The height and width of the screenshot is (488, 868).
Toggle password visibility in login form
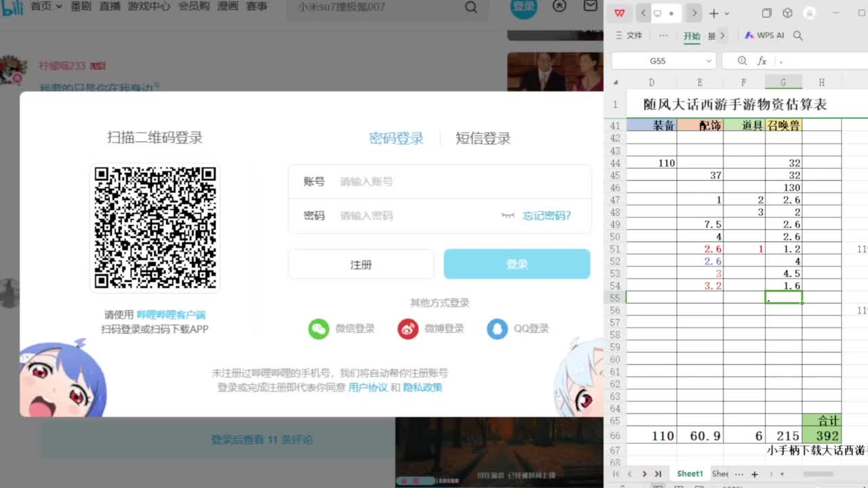click(x=506, y=215)
